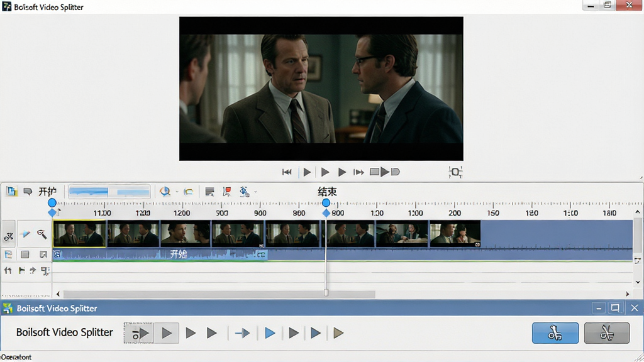Select the audio clip labeled 开始
Viewport: 644px width, 362px height.
(x=160, y=255)
